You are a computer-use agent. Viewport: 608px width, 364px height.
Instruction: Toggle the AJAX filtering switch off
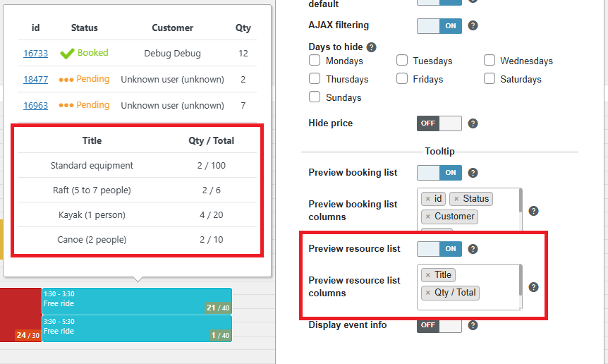439,26
